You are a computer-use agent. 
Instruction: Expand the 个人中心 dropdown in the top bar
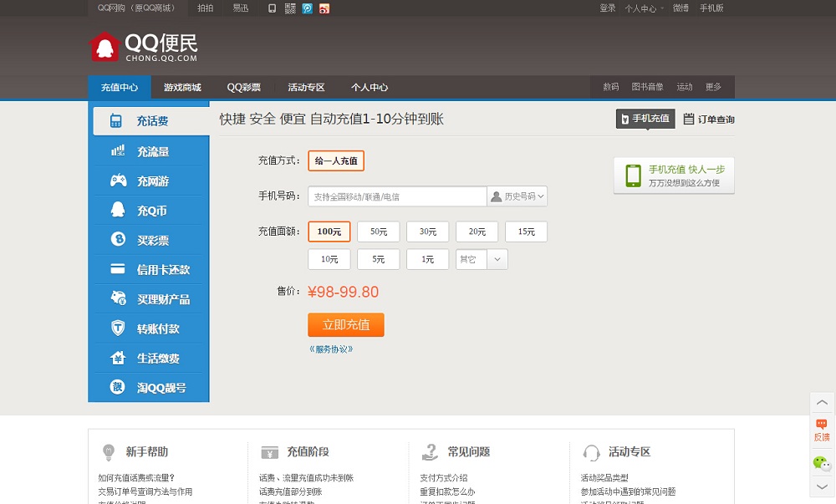tap(644, 8)
